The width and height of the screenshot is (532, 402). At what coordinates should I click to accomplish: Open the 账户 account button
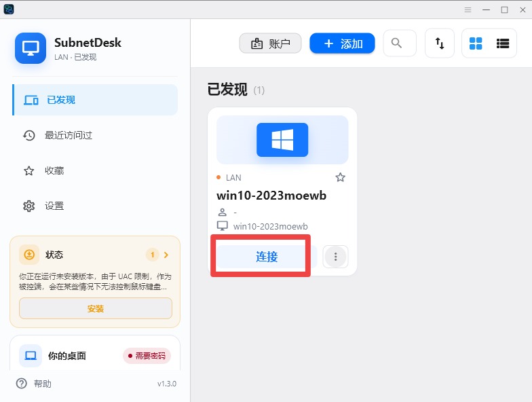click(x=270, y=43)
